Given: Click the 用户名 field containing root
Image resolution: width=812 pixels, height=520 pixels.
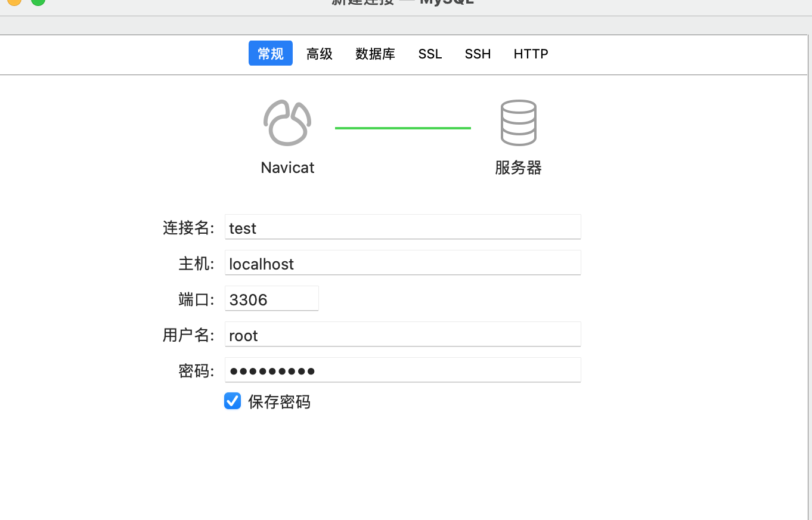Looking at the screenshot, I should pos(402,335).
